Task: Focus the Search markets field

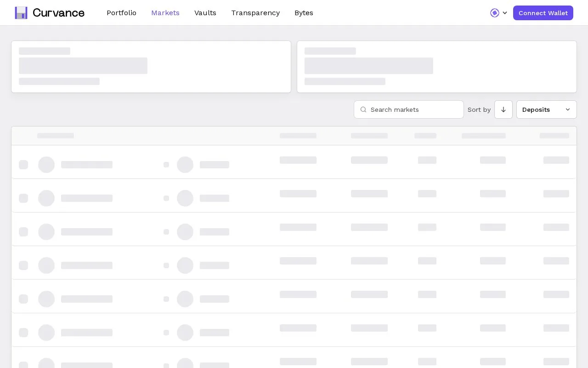Action: [409, 109]
